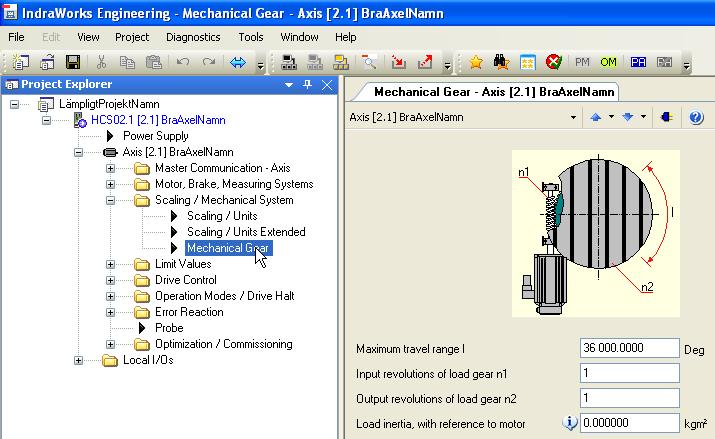Click the connector plug icon

click(x=666, y=117)
